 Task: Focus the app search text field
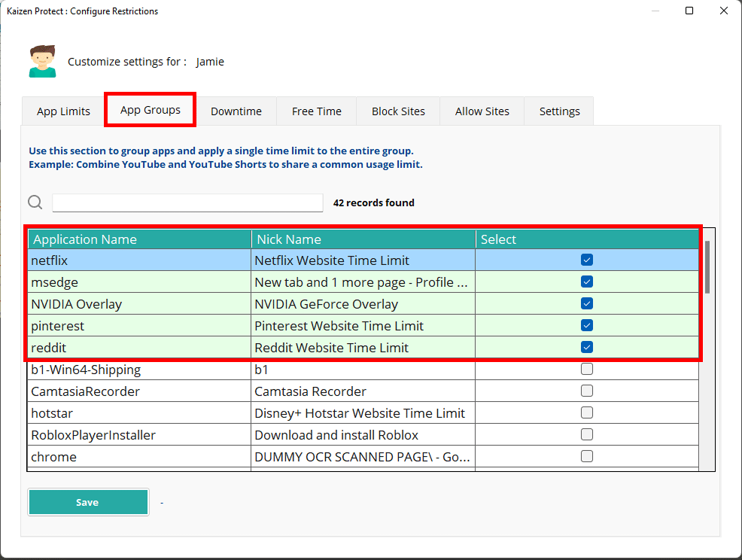coord(187,203)
